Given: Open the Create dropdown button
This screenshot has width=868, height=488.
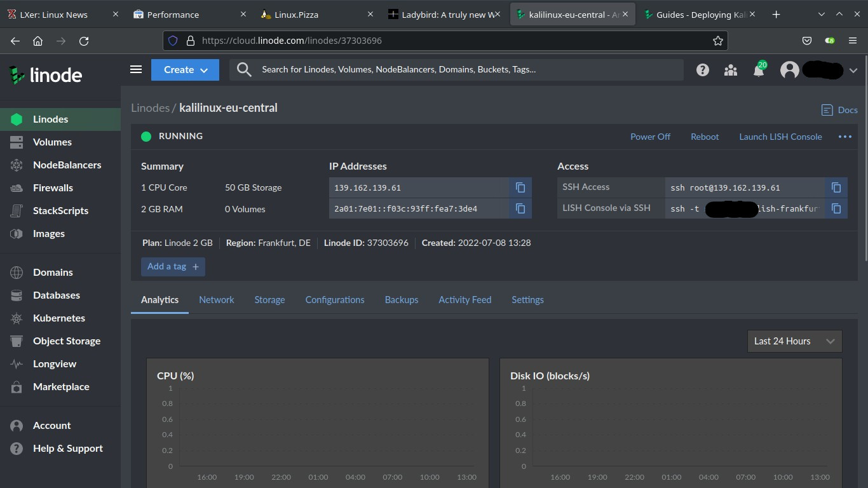Looking at the screenshot, I should [x=185, y=70].
